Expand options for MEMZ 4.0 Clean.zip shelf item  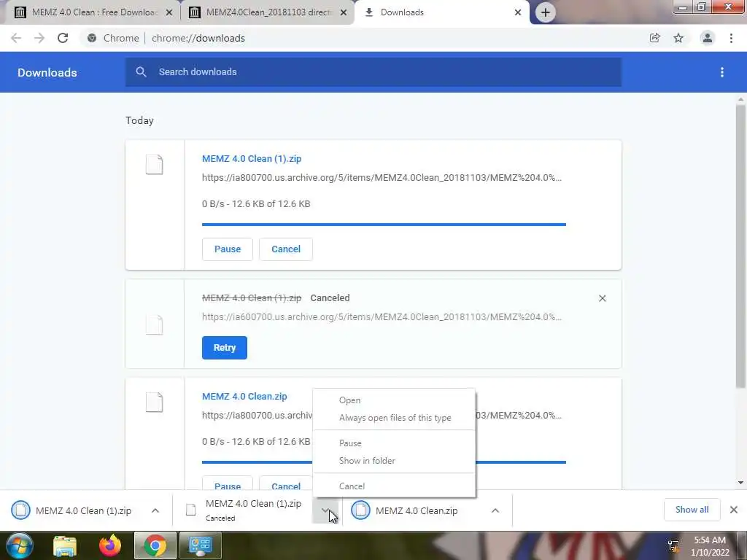(495, 510)
